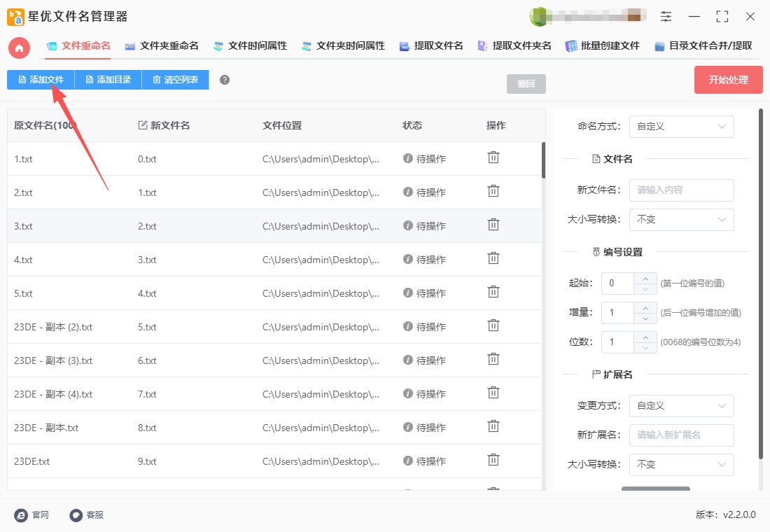Click the 新文件名 input field
Viewport: 770px width, 532px height.
681,190
